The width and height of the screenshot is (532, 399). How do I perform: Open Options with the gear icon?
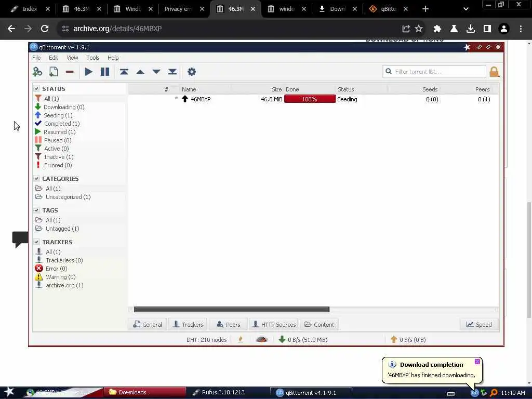click(x=192, y=72)
